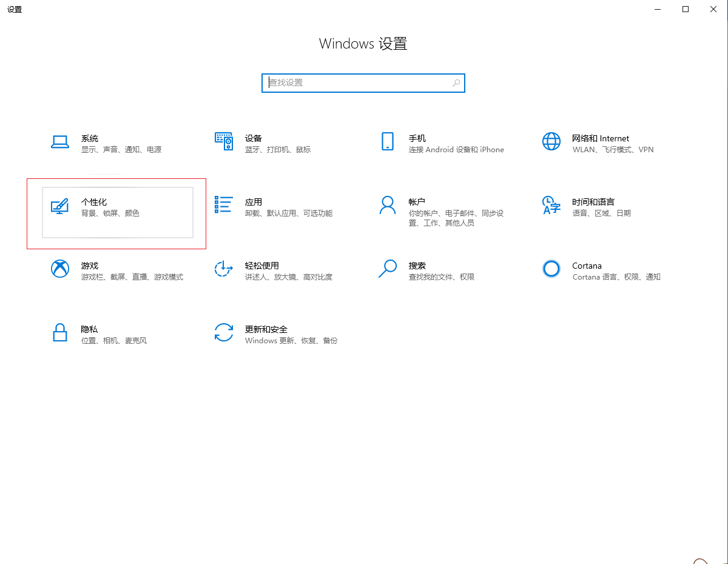Viewport: 728px width, 564px height.
Task: Click the Xbox logo icon for 游戏
Action: (59, 269)
